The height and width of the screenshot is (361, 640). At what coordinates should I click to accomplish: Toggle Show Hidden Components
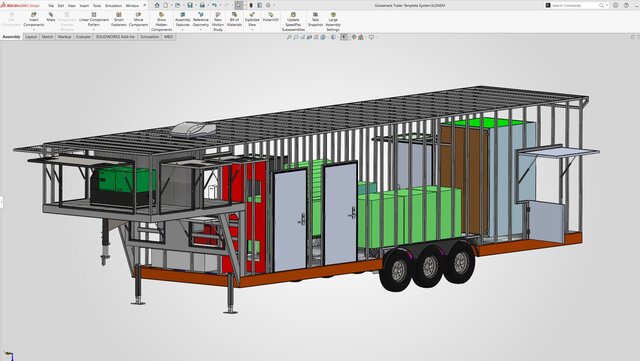point(161,22)
